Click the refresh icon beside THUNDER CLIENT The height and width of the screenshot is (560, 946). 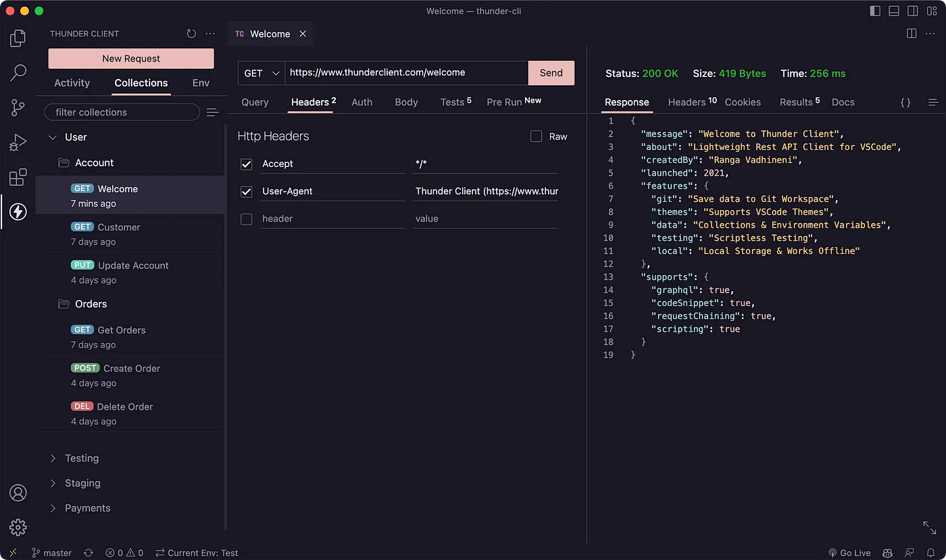(x=191, y=34)
